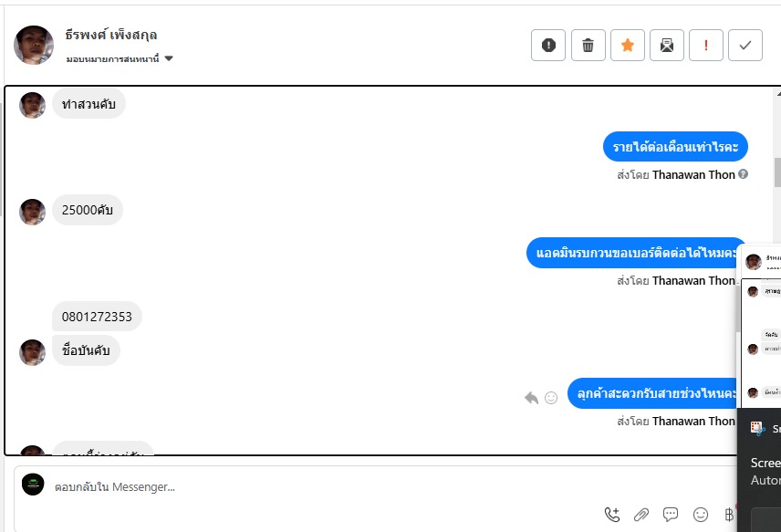Reply to message using arrow icon
781x532 pixels.
click(x=531, y=398)
